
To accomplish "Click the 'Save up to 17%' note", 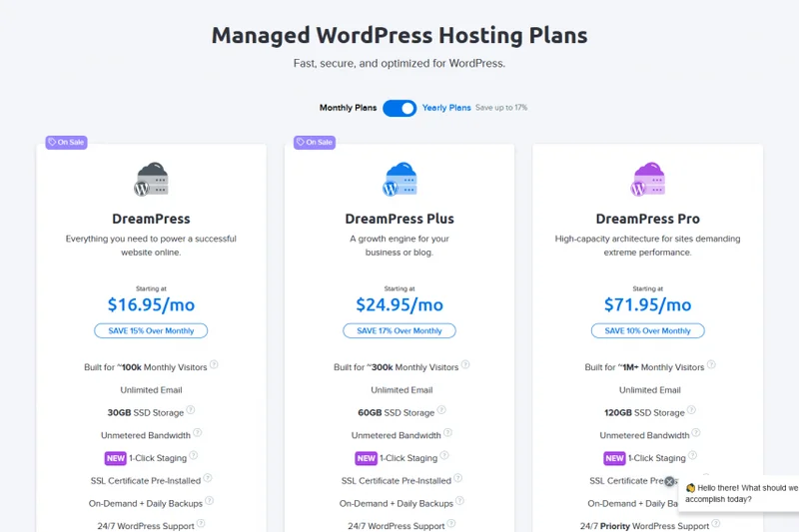I will point(501,108).
